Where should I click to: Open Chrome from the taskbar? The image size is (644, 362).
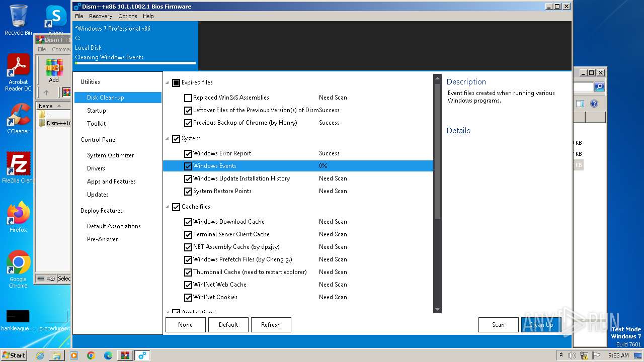click(x=91, y=355)
